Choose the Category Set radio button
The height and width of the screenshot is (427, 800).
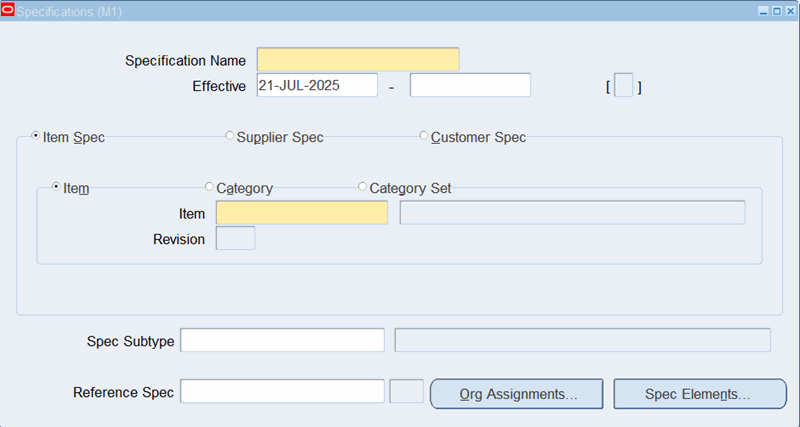point(363,187)
